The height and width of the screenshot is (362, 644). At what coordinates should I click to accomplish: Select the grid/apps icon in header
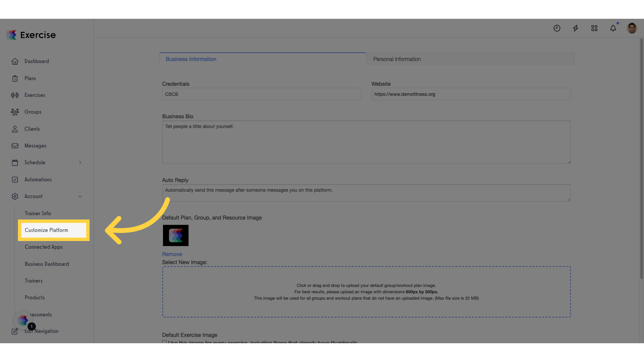[594, 28]
